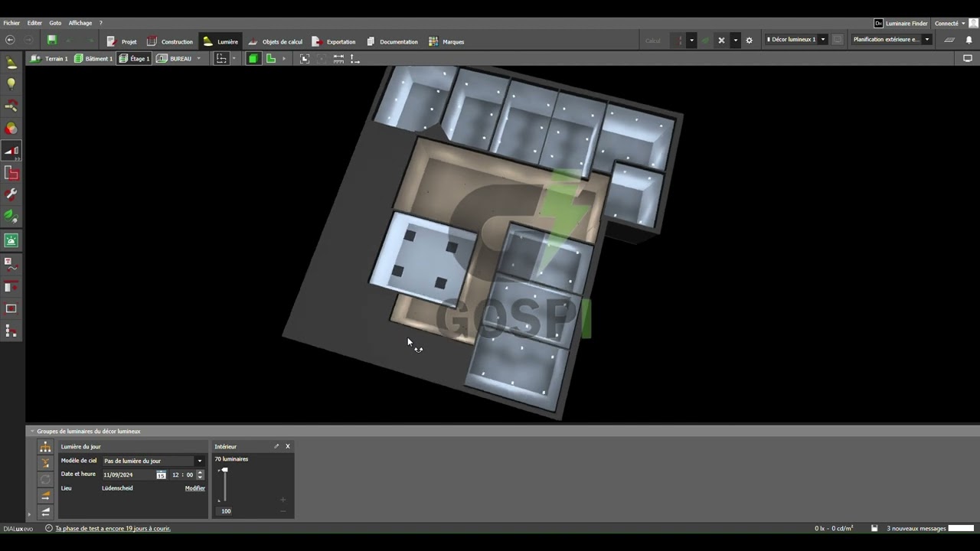Screen dimensions: 980x551
Task: Click the X cancel calculation icon
Action: pyautogui.click(x=721, y=41)
